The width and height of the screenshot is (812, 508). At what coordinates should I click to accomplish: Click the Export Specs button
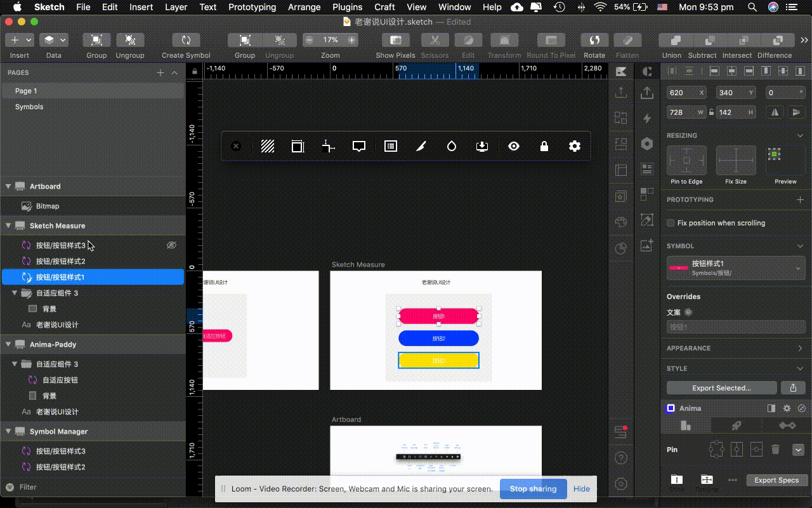coord(776,480)
